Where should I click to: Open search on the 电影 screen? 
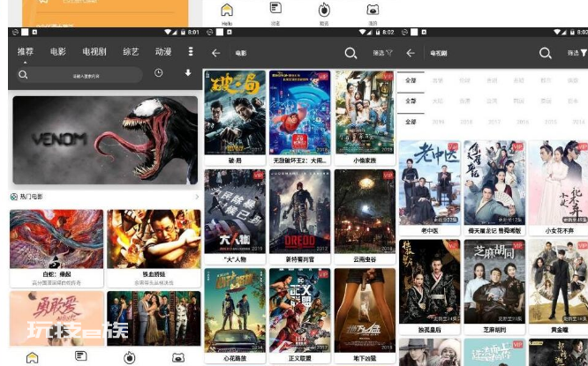tap(351, 53)
